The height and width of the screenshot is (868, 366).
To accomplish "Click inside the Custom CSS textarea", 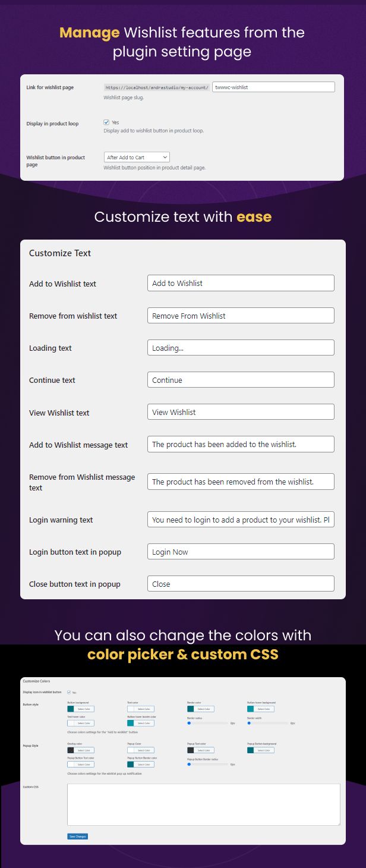I will (x=203, y=804).
